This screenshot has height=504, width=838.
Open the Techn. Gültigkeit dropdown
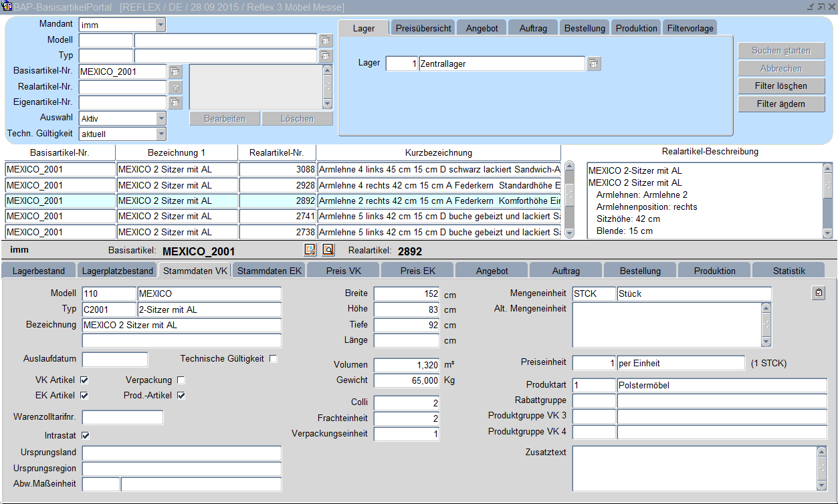pos(161,134)
